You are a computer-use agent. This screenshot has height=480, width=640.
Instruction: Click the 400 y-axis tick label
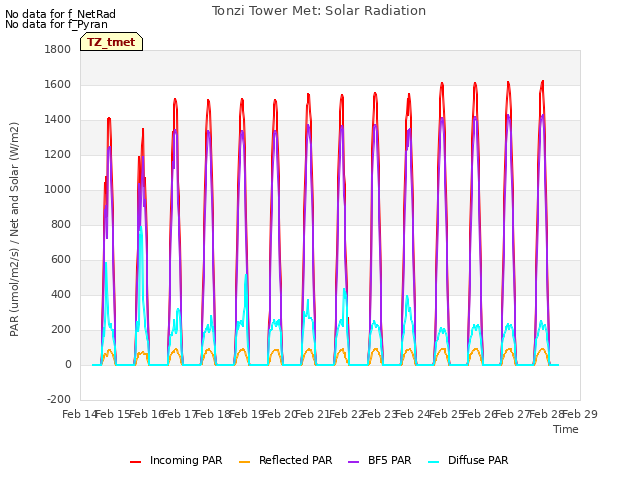point(61,294)
